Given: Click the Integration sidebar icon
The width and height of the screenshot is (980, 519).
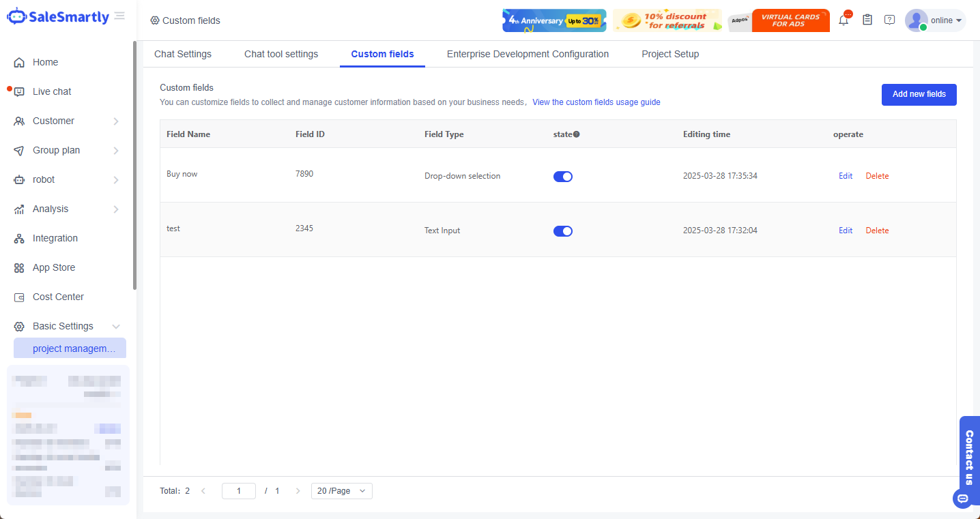Looking at the screenshot, I should pyautogui.click(x=19, y=239).
